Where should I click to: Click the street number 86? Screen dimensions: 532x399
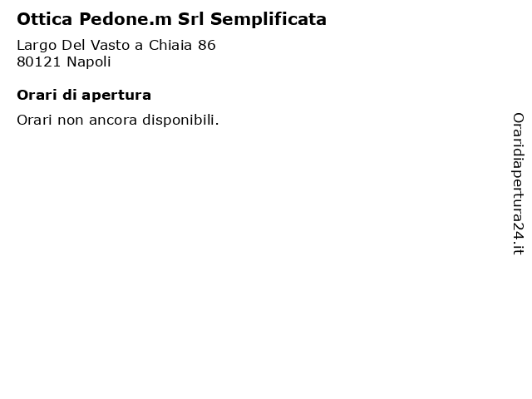coord(207,45)
